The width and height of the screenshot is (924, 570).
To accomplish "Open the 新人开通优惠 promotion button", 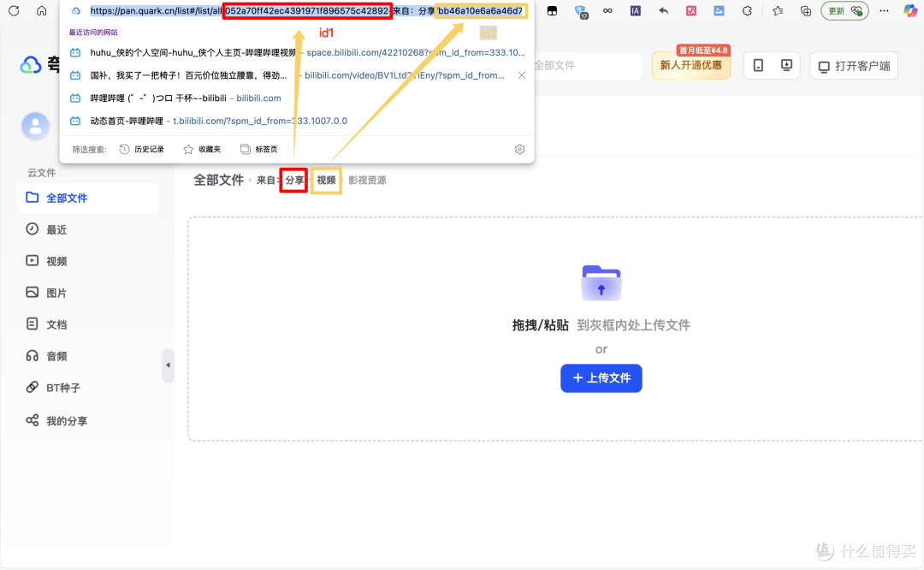I will coord(690,65).
